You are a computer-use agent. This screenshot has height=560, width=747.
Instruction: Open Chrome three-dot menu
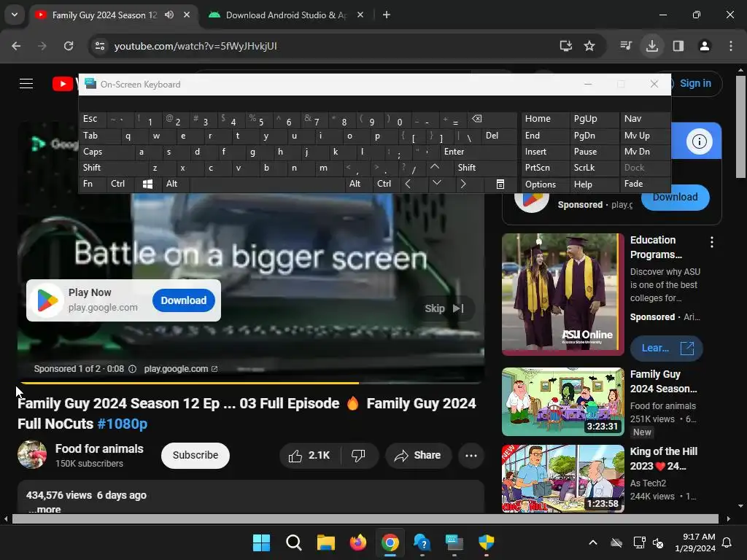tap(731, 46)
